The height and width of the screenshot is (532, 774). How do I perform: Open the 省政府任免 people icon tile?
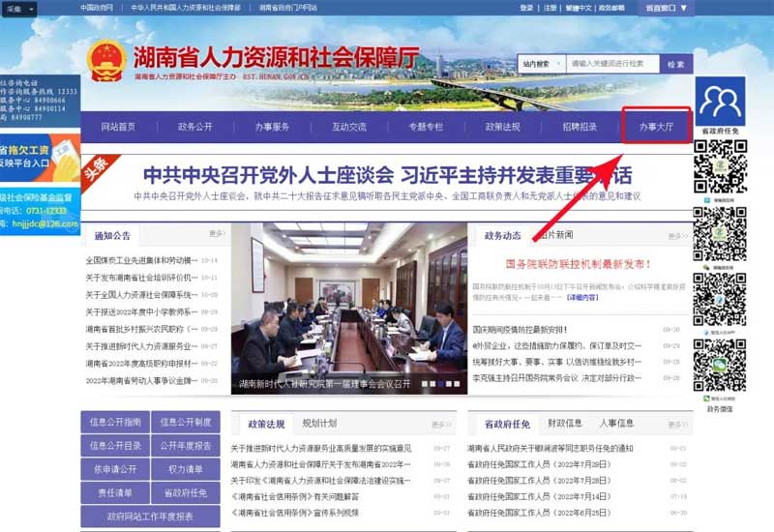tap(720, 102)
